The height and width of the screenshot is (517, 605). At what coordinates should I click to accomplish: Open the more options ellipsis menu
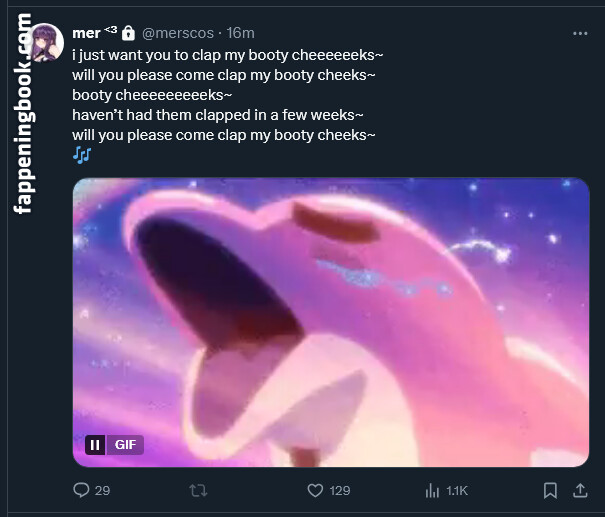point(580,33)
